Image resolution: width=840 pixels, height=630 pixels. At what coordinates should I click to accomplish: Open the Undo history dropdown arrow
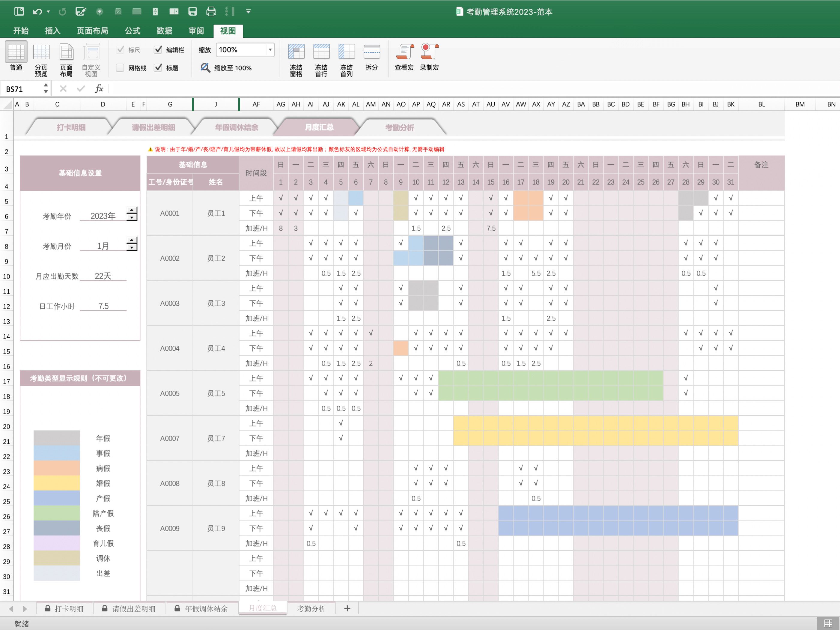48,12
